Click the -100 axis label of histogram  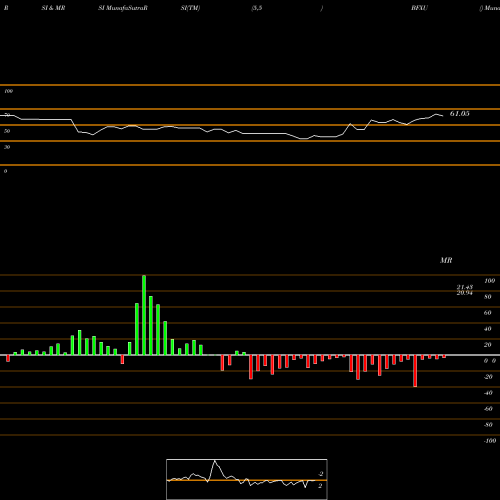pyautogui.click(x=490, y=441)
